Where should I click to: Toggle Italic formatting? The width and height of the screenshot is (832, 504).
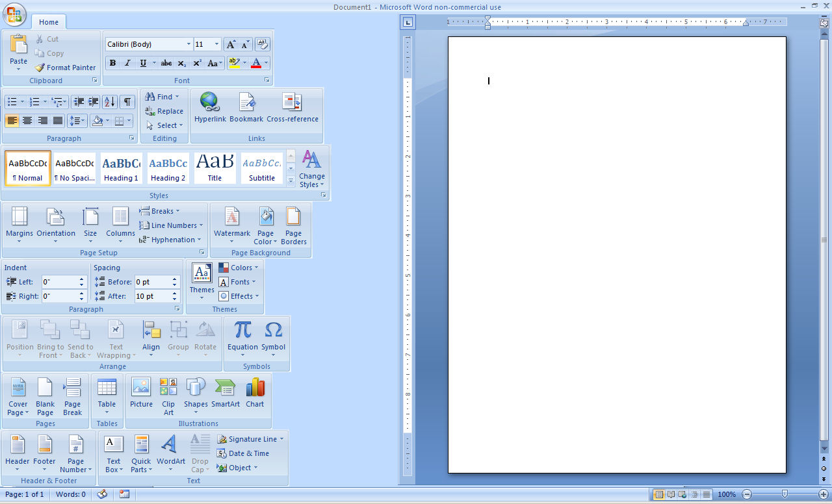tap(127, 63)
